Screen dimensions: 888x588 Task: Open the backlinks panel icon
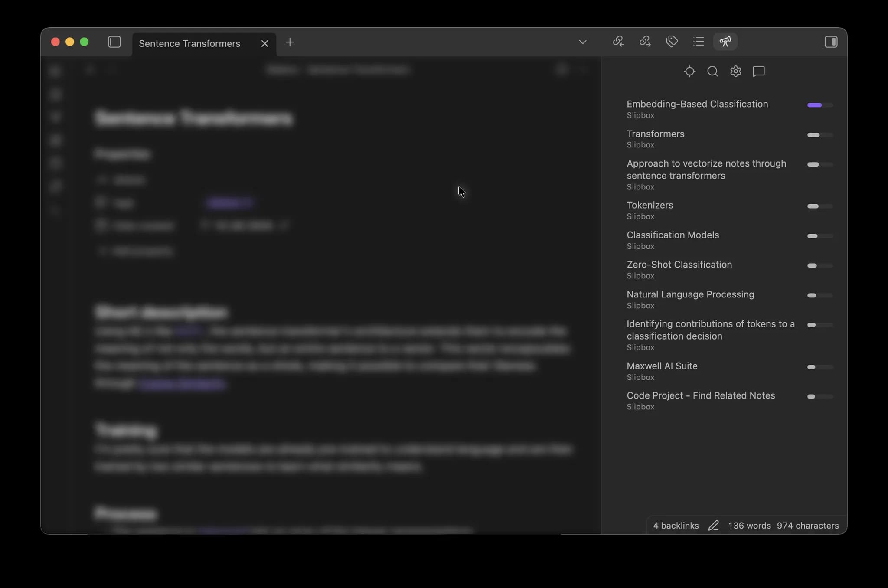618,42
